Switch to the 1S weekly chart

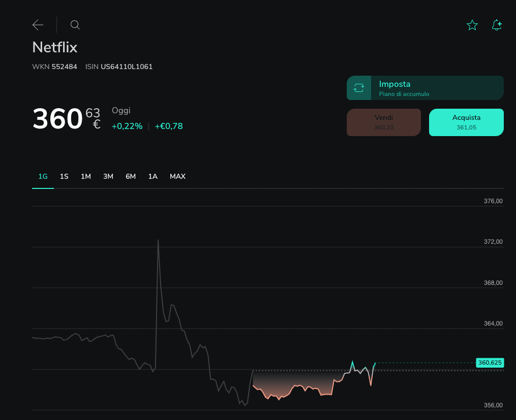[x=64, y=176]
